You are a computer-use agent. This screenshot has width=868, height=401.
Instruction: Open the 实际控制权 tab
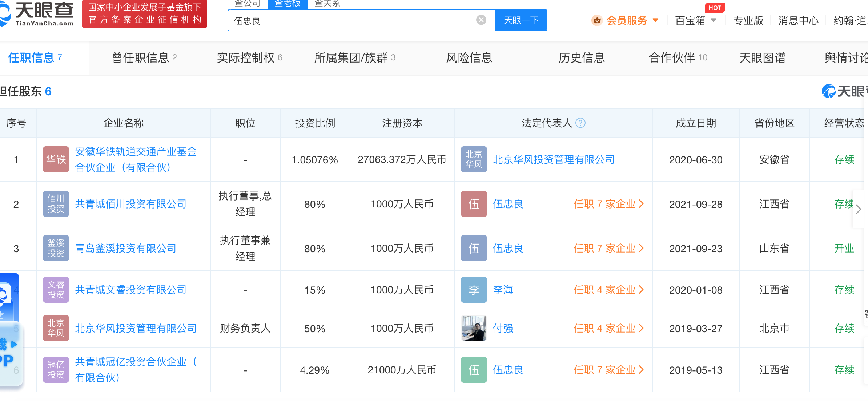pyautogui.click(x=249, y=57)
